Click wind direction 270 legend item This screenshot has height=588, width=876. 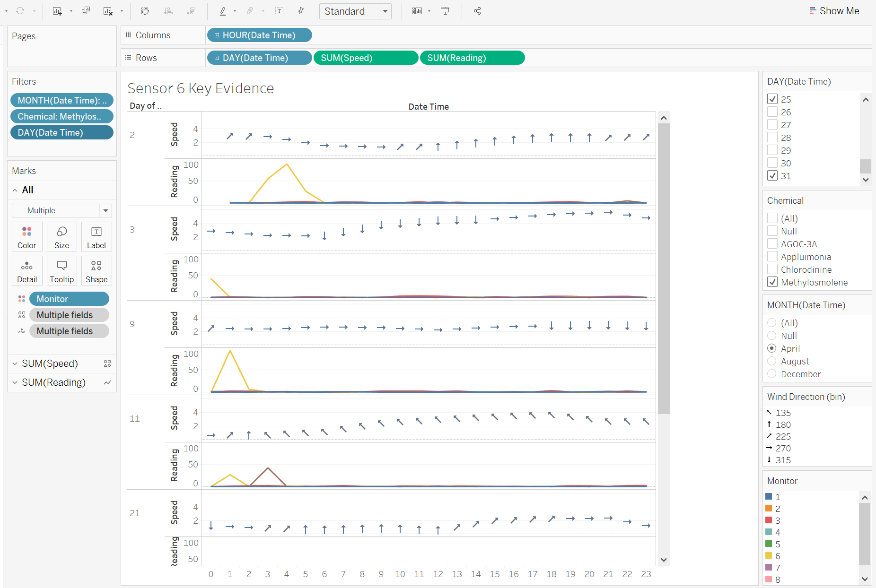779,448
